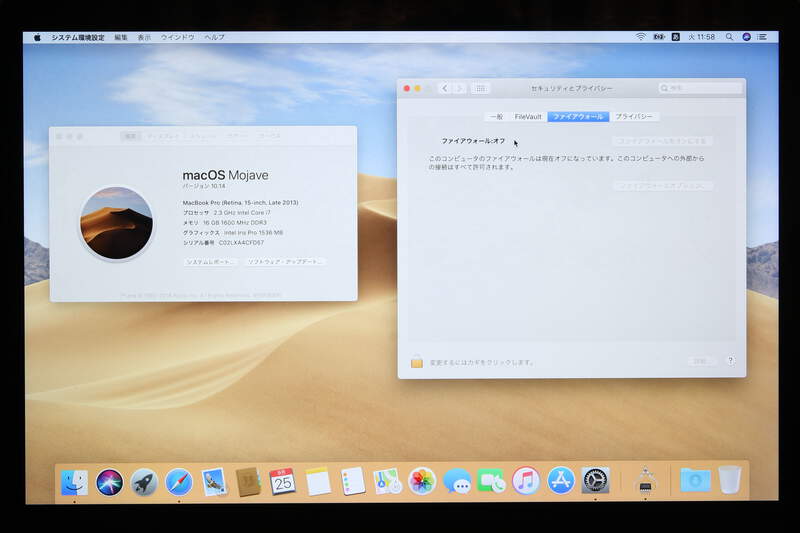Switch to the FileVault tab
Screen dimensions: 800x533
(528, 117)
